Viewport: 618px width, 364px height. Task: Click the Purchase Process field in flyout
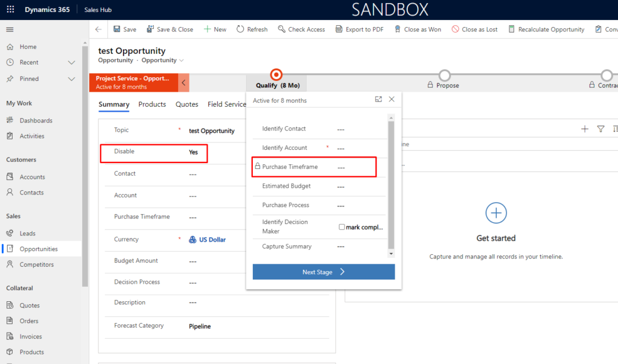point(319,205)
